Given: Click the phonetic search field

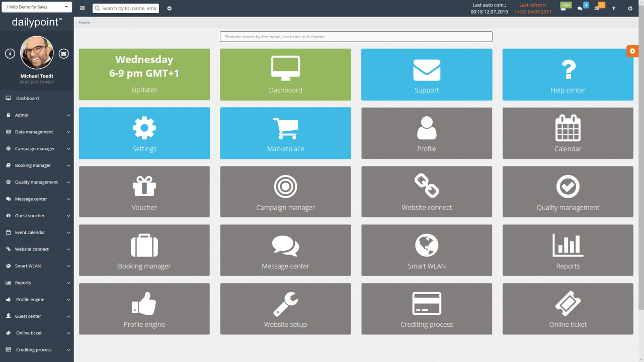Looking at the screenshot, I should pos(356,36).
